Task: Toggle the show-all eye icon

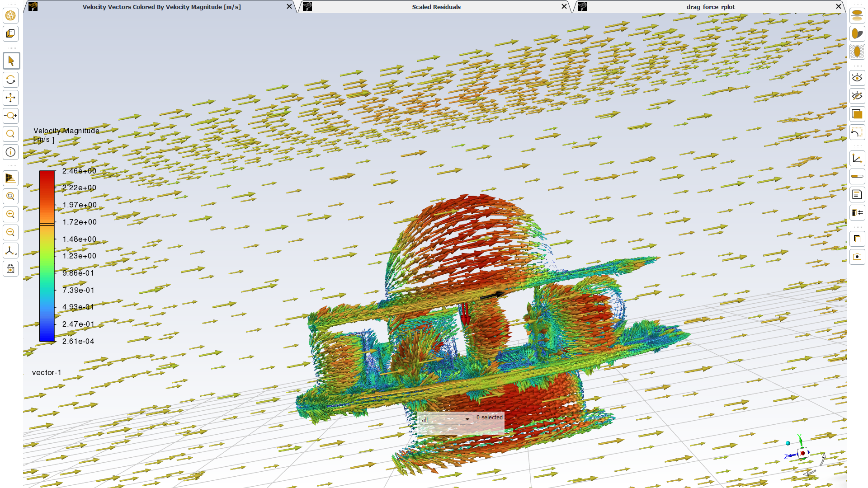Action: pyautogui.click(x=857, y=78)
